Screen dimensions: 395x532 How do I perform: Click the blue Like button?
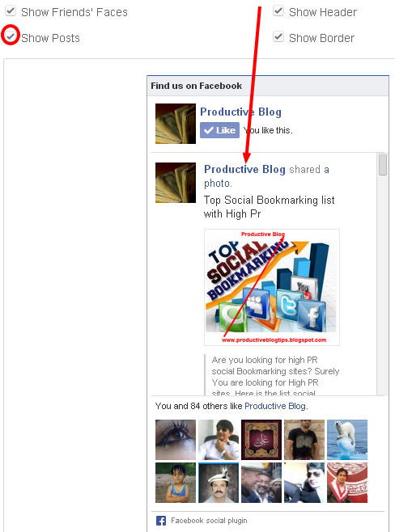click(x=219, y=130)
